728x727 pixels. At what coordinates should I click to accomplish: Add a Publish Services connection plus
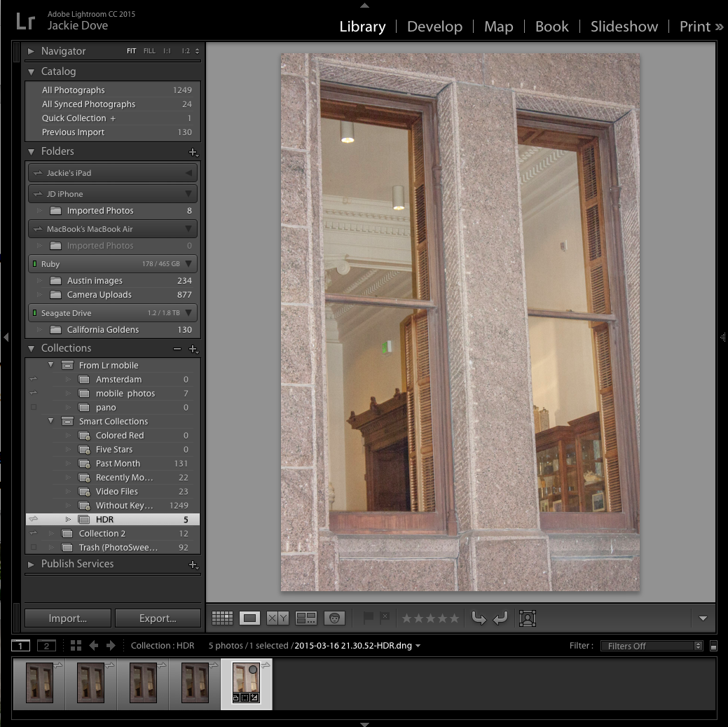point(193,565)
